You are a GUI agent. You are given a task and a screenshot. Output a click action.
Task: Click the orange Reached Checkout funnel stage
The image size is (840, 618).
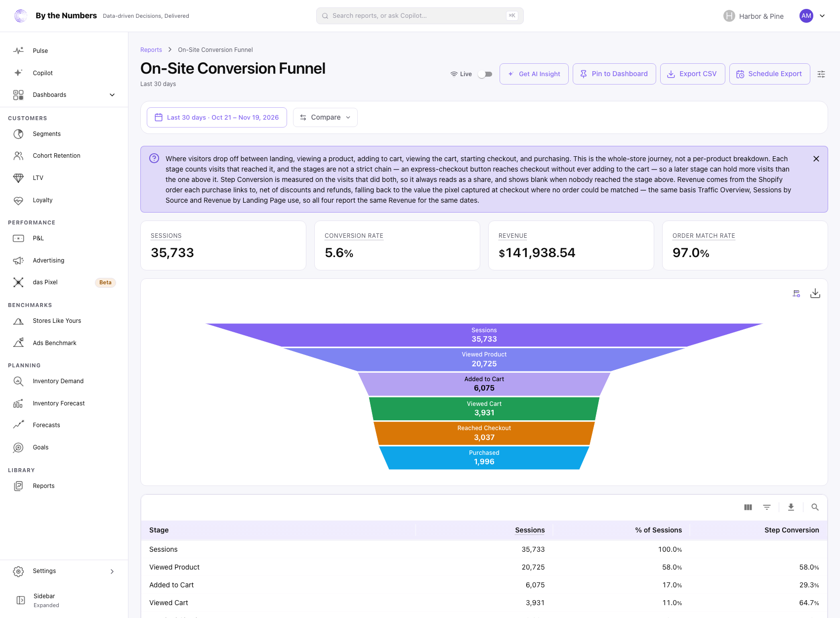point(484,433)
